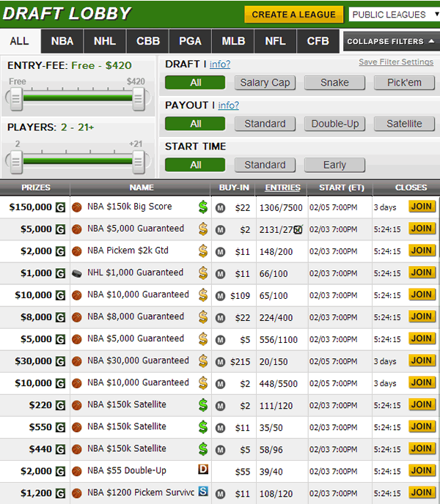Sort the list by Entries column header
The height and width of the screenshot is (504, 440).
click(282, 188)
